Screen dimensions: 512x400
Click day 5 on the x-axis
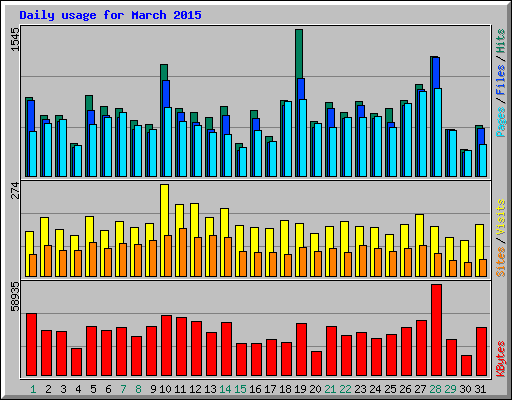pos(93,389)
